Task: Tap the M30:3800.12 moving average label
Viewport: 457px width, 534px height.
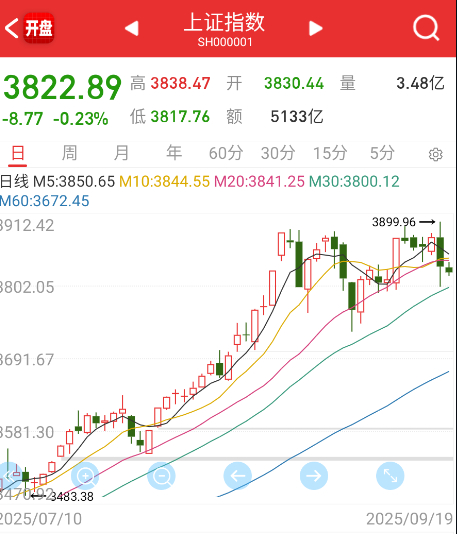Action: point(354,182)
